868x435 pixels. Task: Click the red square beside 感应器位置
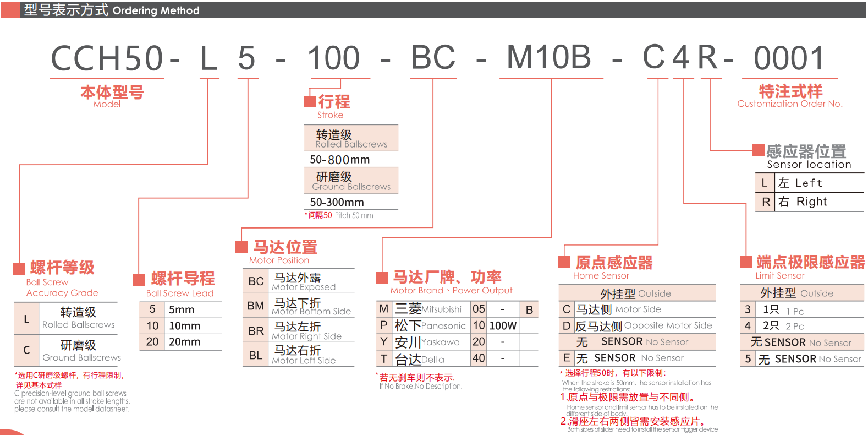(x=759, y=150)
